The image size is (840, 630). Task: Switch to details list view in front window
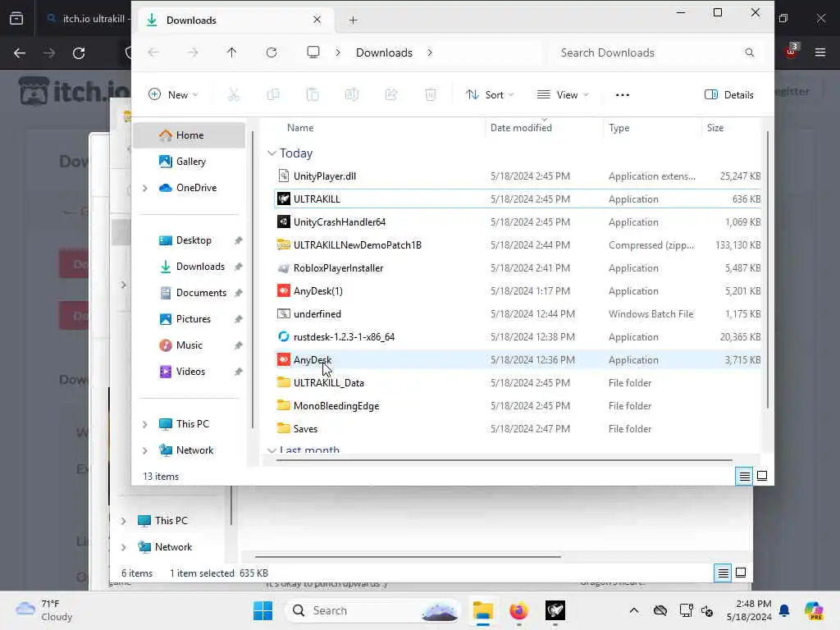[744, 476]
